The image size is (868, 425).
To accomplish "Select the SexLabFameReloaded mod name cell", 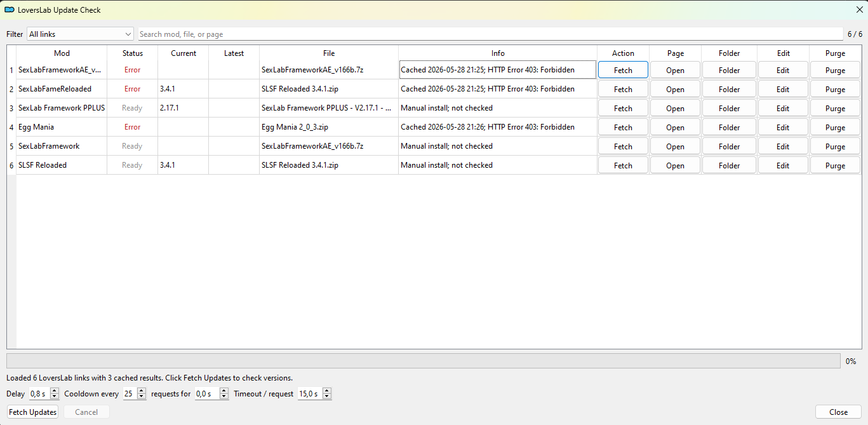I will pyautogui.click(x=62, y=89).
